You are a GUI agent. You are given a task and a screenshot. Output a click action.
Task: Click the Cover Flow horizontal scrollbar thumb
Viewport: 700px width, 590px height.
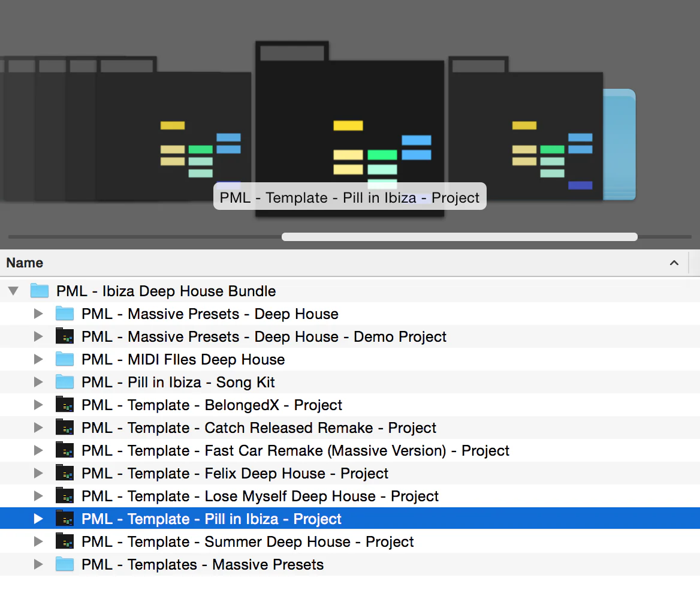(459, 237)
